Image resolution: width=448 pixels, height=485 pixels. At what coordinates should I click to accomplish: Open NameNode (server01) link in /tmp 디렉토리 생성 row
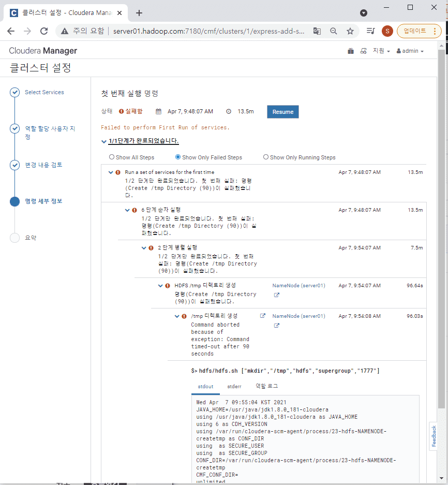click(298, 316)
